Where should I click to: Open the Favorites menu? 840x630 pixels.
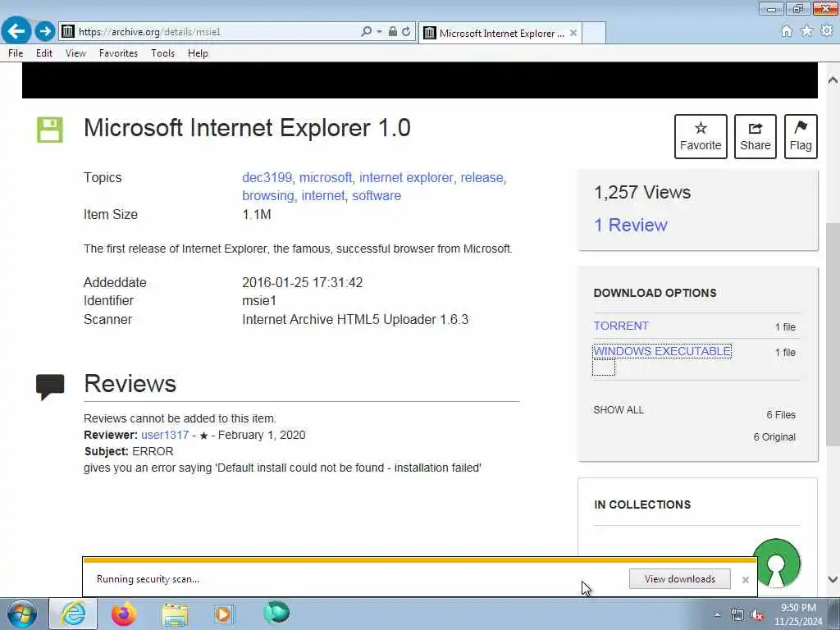pyautogui.click(x=118, y=53)
